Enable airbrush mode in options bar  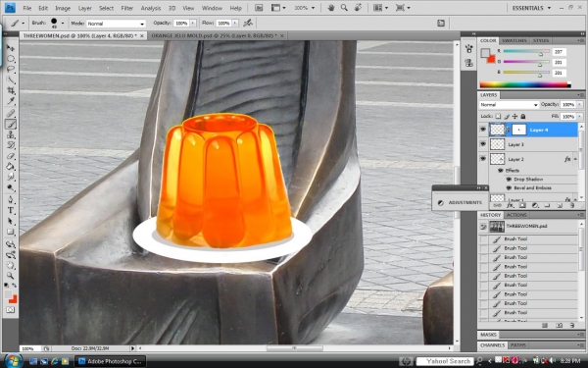(248, 23)
